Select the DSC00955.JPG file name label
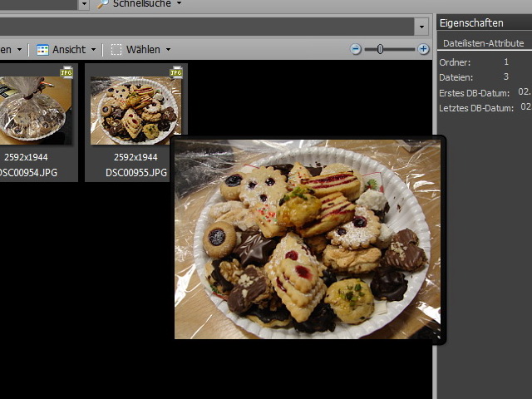Viewport: 532px width, 399px height. pos(136,173)
